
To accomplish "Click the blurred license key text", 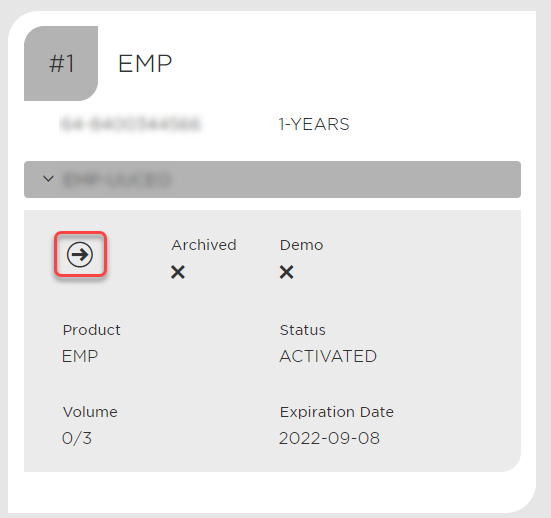I will point(130,124).
